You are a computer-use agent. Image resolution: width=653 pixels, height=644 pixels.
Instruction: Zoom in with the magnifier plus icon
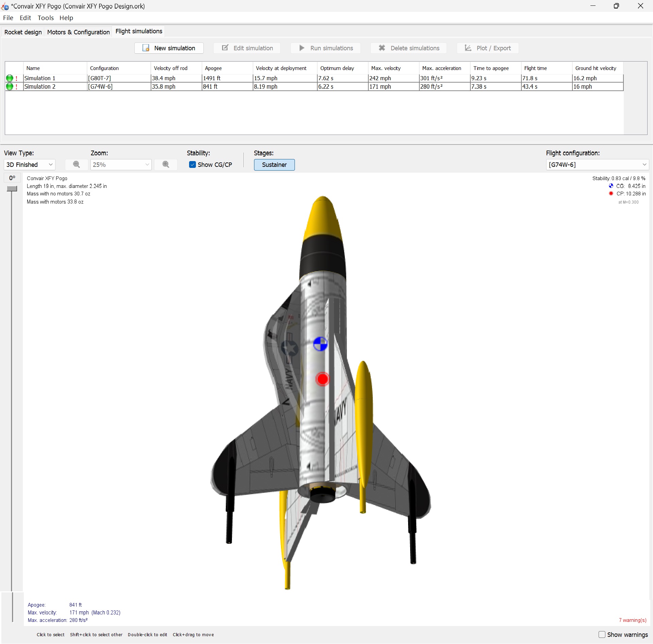[x=166, y=164]
